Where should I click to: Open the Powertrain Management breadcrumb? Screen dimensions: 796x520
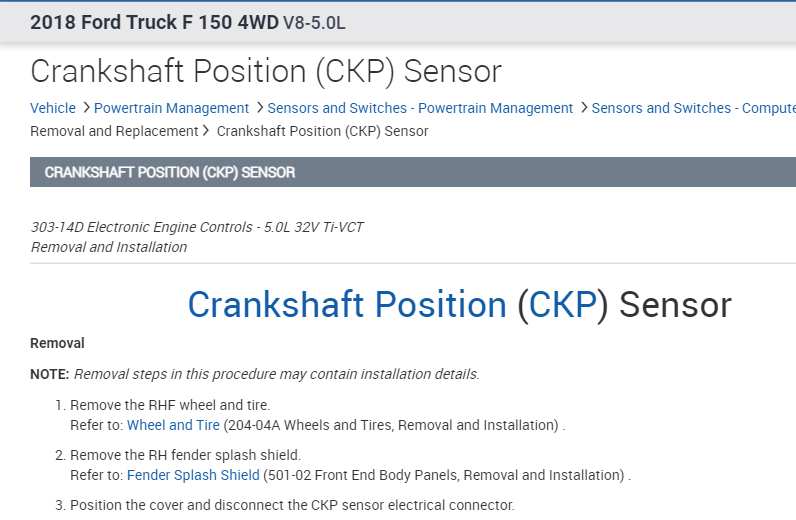pos(171,108)
